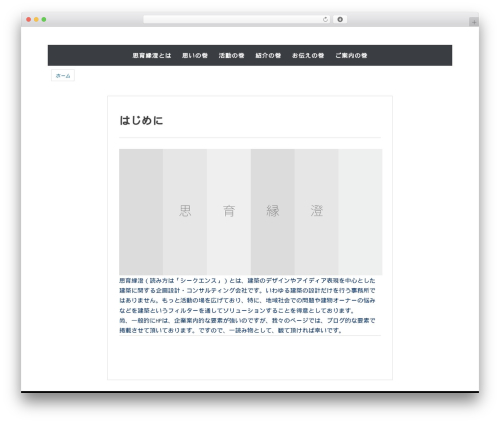The width and height of the screenshot is (500, 423).
Task: Click the paragraph beginning 思育縁澄（読み方は
Action: (x=247, y=296)
